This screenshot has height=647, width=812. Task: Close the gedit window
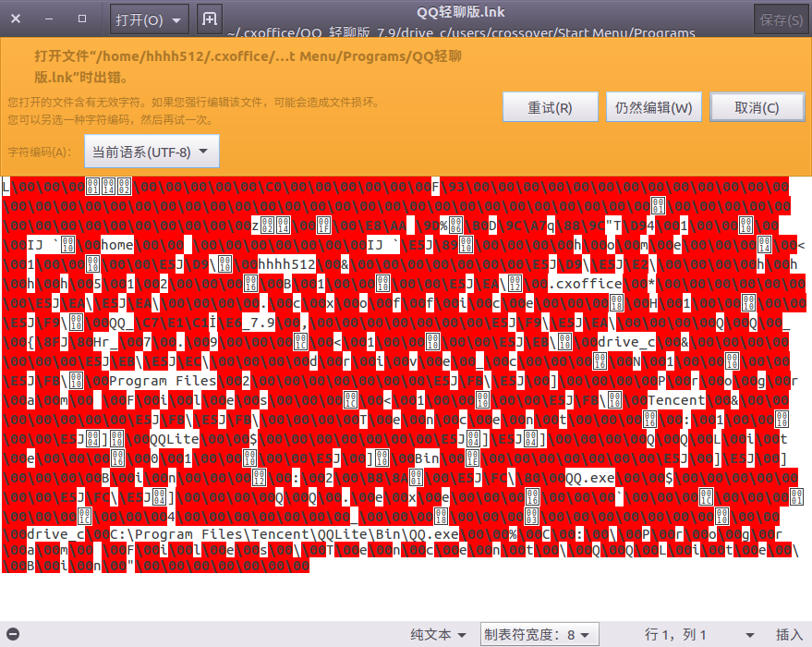[x=16, y=18]
